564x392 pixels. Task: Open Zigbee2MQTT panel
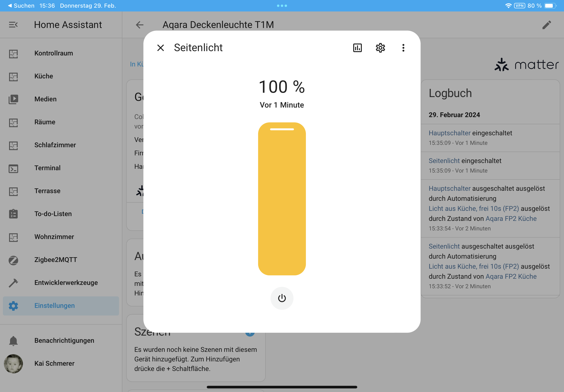pos(56,260)
